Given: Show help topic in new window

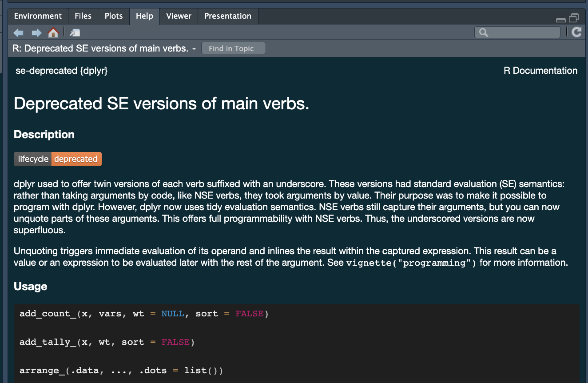Looking at the screenshot, I should [x=75, y=32].
